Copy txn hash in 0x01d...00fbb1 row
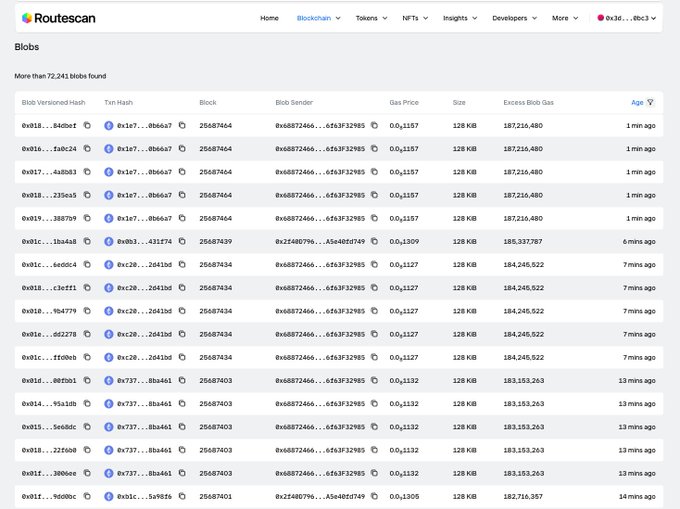Screen dimensions: 680x509 point(182,381)
